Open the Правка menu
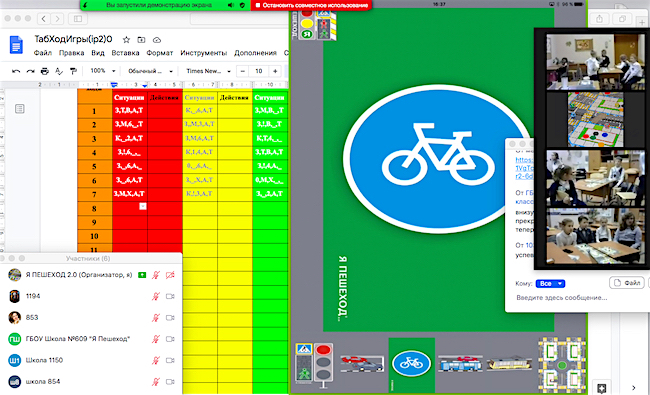Viewport: 650px width, 395px height. pos(71,53)
